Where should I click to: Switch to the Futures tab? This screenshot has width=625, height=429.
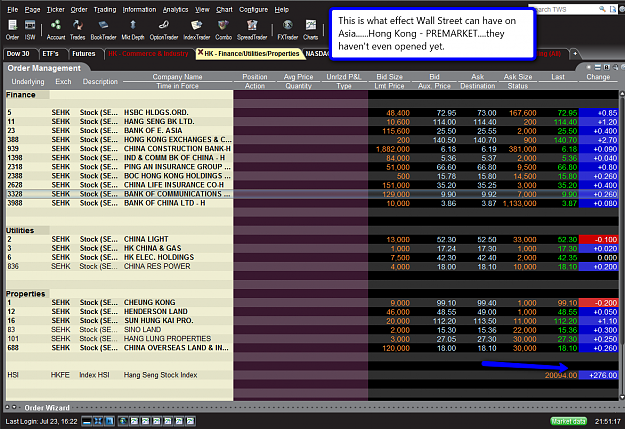click(x=84, y=53)
